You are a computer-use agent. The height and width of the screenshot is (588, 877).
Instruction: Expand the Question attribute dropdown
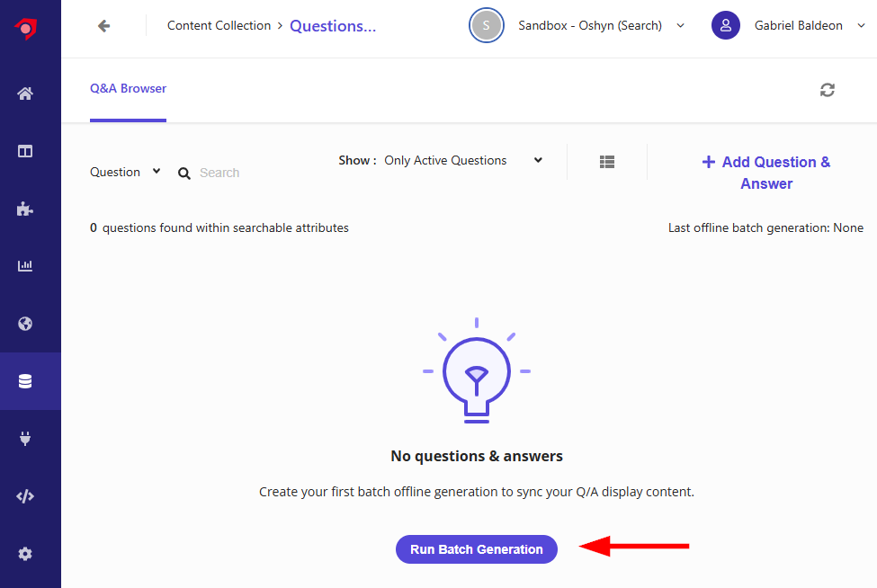point(125,172)
